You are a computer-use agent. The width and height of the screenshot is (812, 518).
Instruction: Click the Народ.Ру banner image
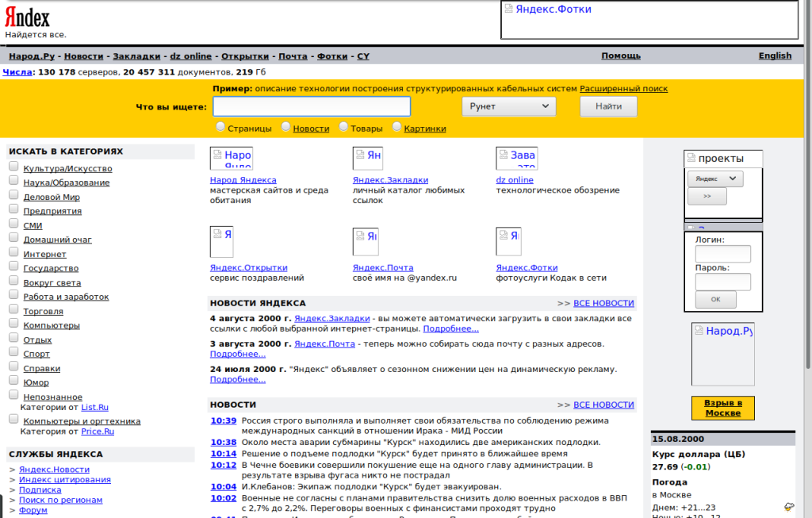(x=723, y=354)
